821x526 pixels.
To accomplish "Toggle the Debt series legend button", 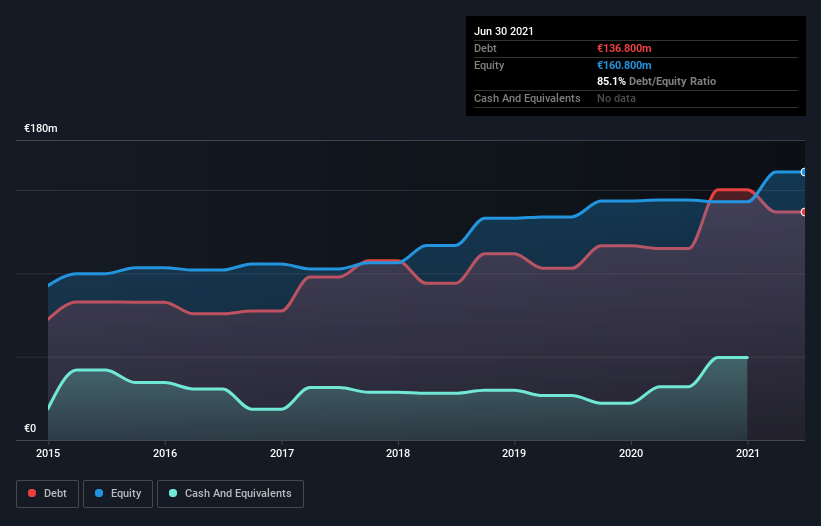I will click(x=47, y=494).
